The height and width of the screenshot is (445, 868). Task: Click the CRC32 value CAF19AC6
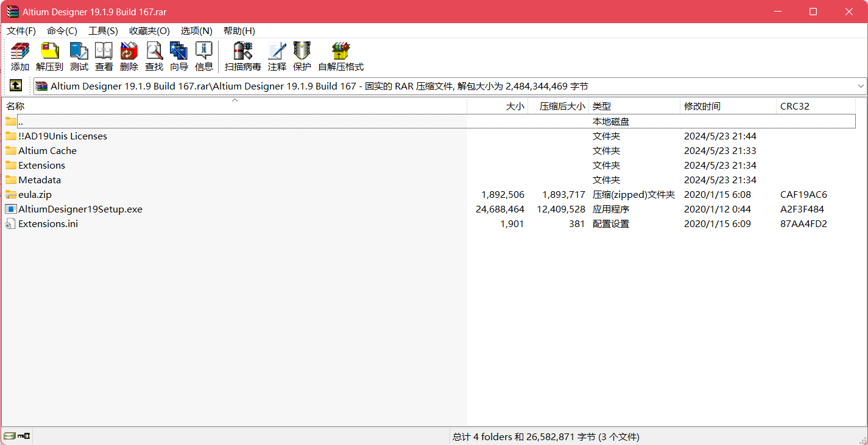[803, 194]
